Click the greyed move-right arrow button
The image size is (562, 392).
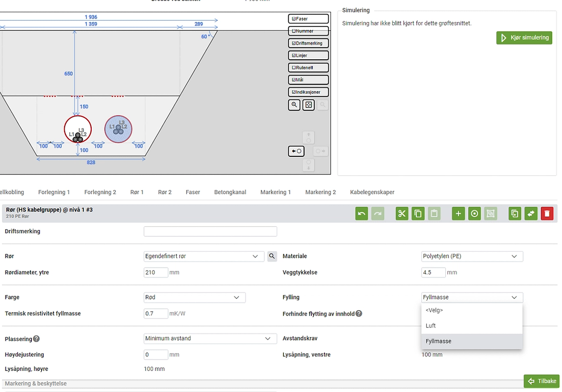tap(321, 151)
